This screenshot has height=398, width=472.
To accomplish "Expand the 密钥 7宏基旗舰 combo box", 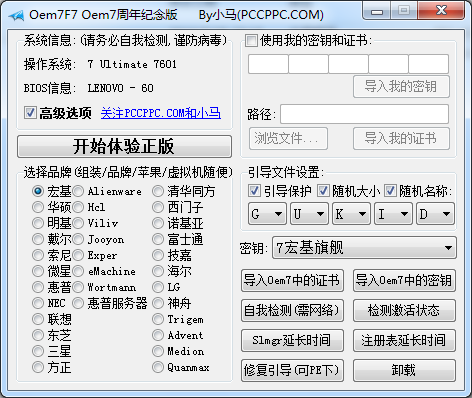I will [364, 248].
